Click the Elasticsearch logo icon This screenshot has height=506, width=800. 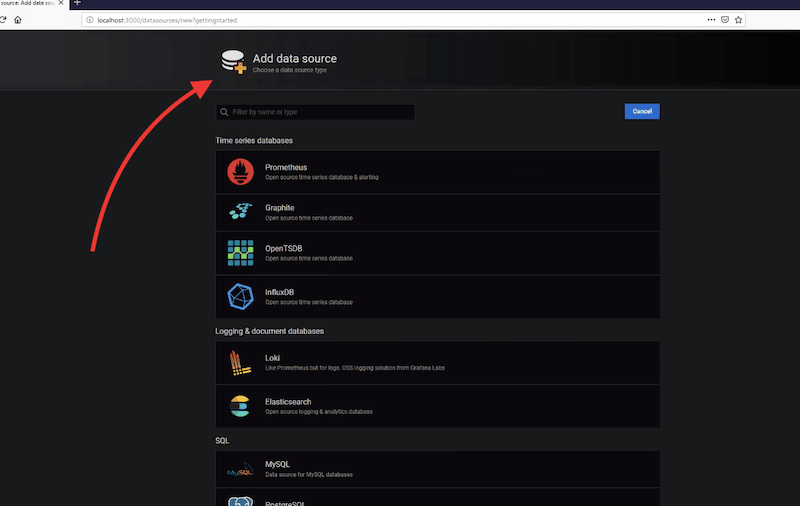[240, 406]
